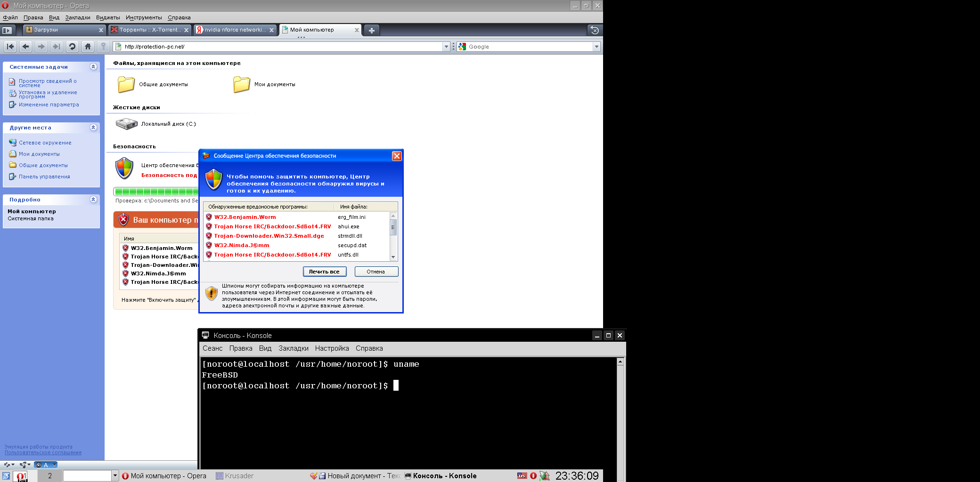This screenshot has width=980, height=482.
Task: Click Opera tray icon
Action: [x=533, y=476]
